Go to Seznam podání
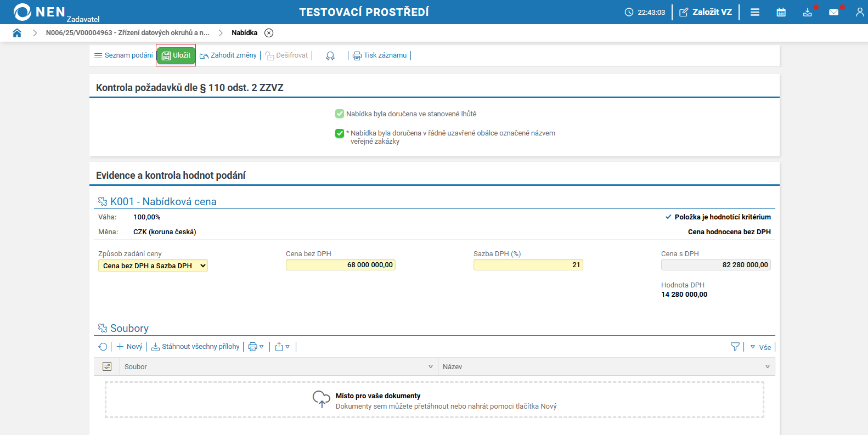Image resolution: width=868 pixels, height=435 pixels. (x=123, y=55)
